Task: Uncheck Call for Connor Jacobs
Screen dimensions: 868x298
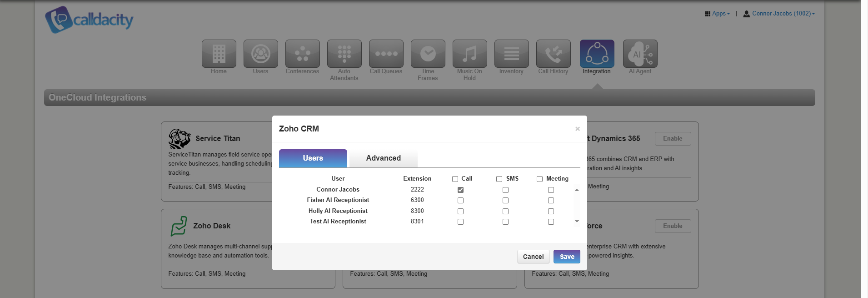Action: point(460,190)
